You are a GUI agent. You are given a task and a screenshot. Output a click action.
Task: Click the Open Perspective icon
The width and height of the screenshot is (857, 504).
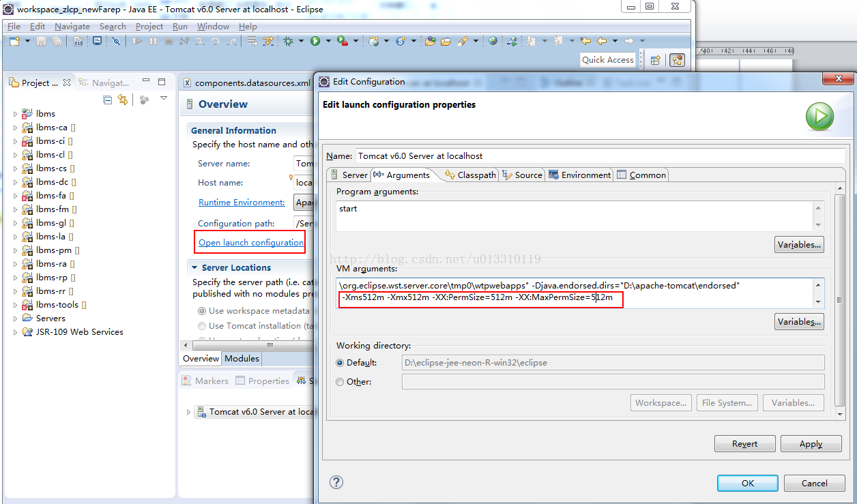pos(655,60)
